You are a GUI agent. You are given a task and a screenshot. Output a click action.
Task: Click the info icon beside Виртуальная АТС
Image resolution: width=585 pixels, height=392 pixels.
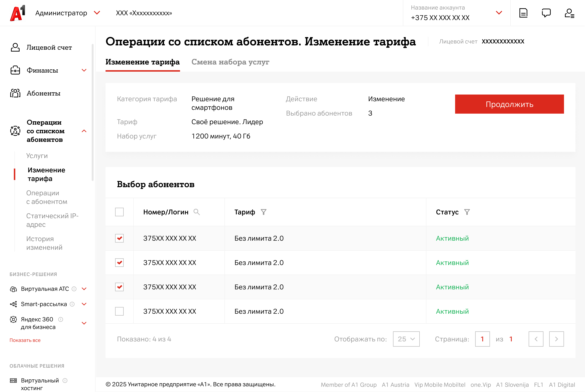coord(74,289)
